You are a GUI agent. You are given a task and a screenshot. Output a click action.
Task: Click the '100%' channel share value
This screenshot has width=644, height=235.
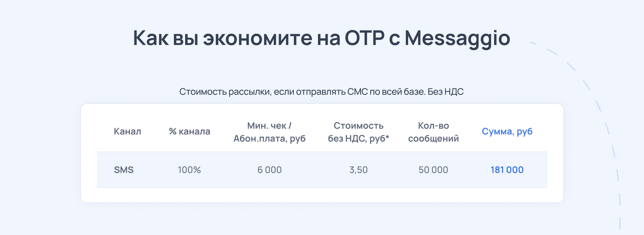pyautogui.click(x=190, y=170)
